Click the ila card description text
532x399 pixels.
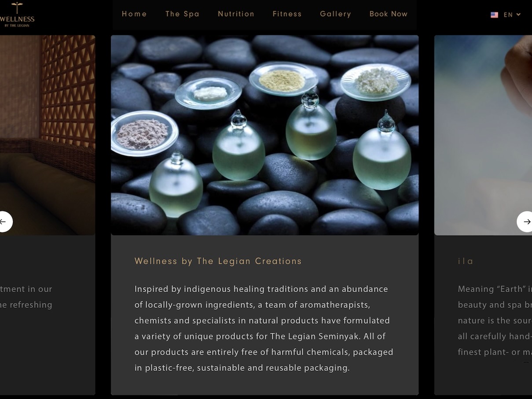[495, 321]
